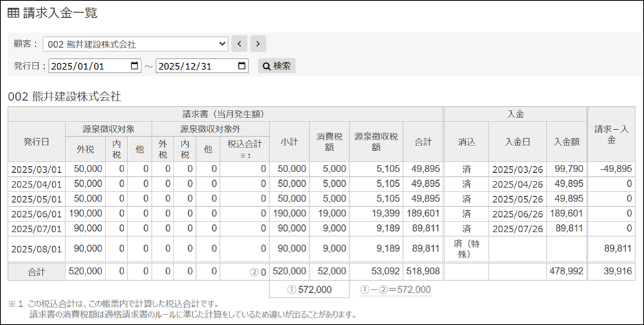This screenshot has height=325, width=644.
Task: Go to next customer with right arrow
Action: [258, 44]
